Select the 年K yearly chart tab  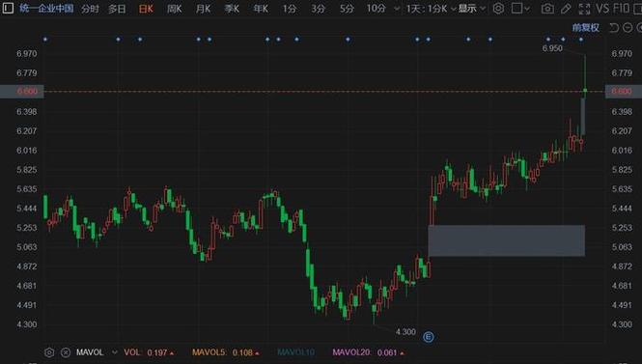(261, 8)
